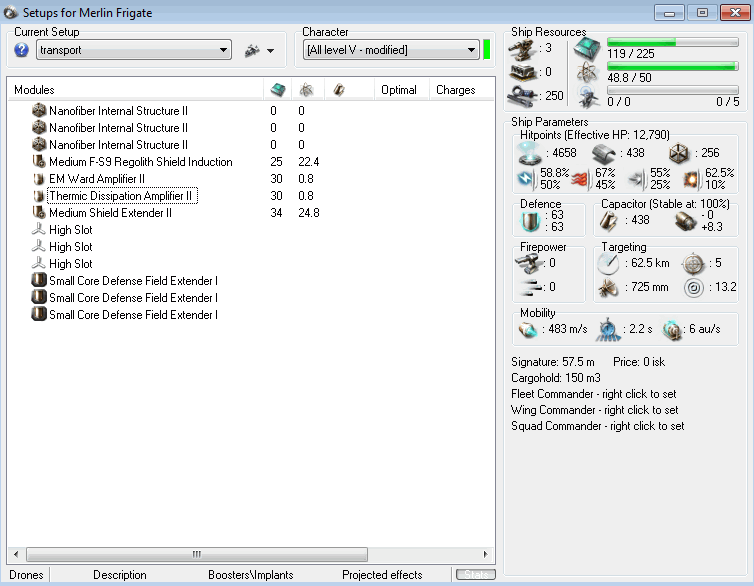Click the turret Firepower icon
Screen dimensions: 754x586
click(x=528, y=263)
